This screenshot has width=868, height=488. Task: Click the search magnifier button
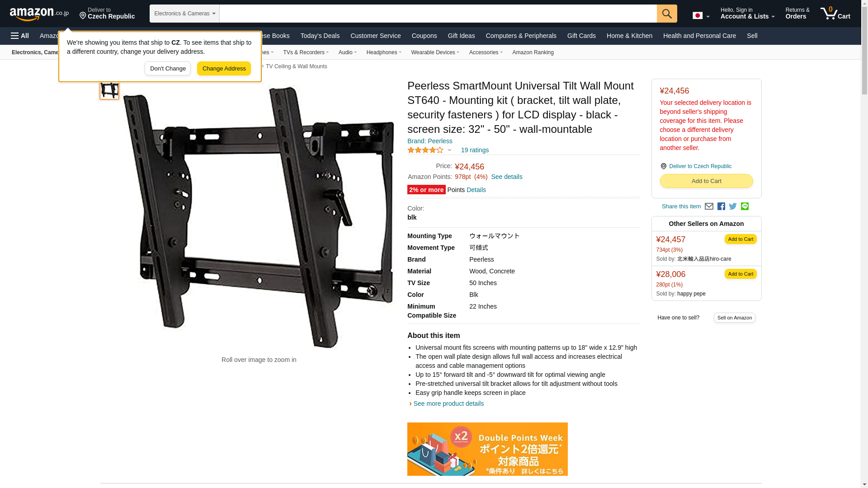point(667,14)
